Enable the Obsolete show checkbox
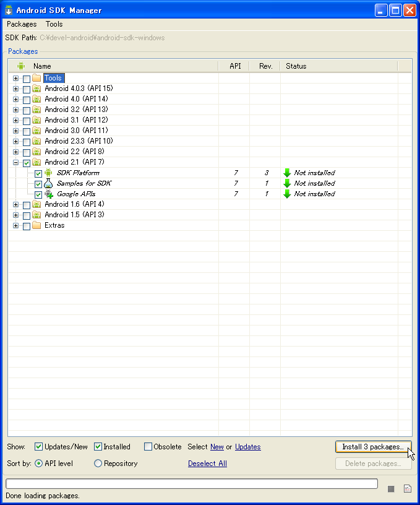Screen dimensions: 420x505 point(148,447)
